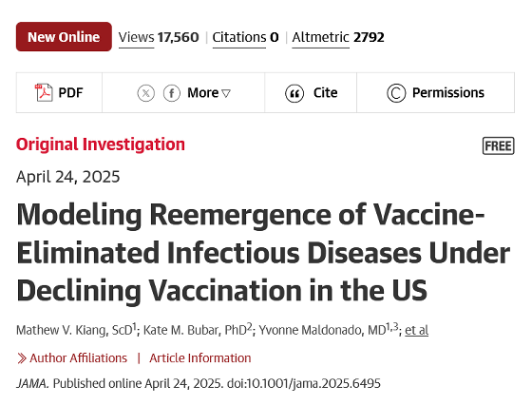Image resolution: width=532 pixels, height=405 pixels.
Task: Open the PDF download button
Action: (59, 92)
